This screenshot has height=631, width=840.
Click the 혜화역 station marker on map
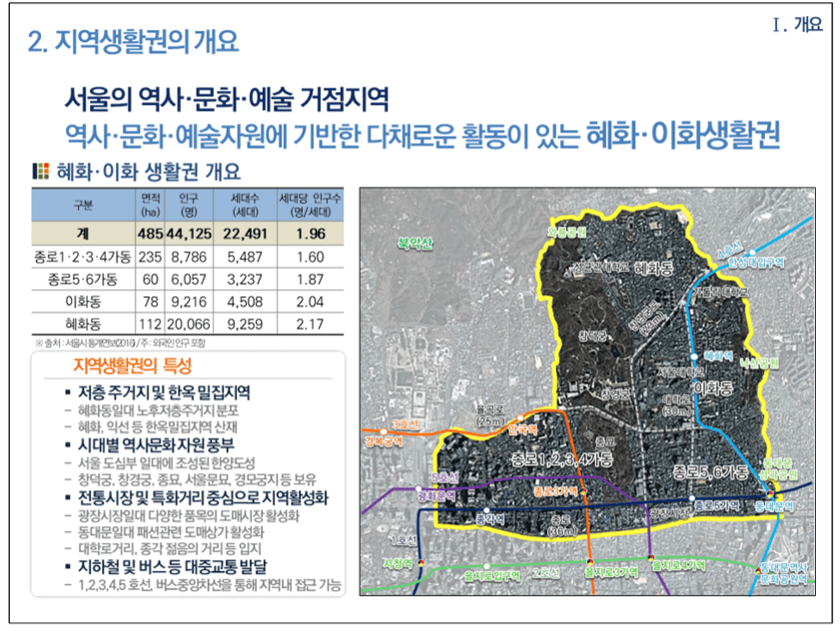click(x=694, y=356)
